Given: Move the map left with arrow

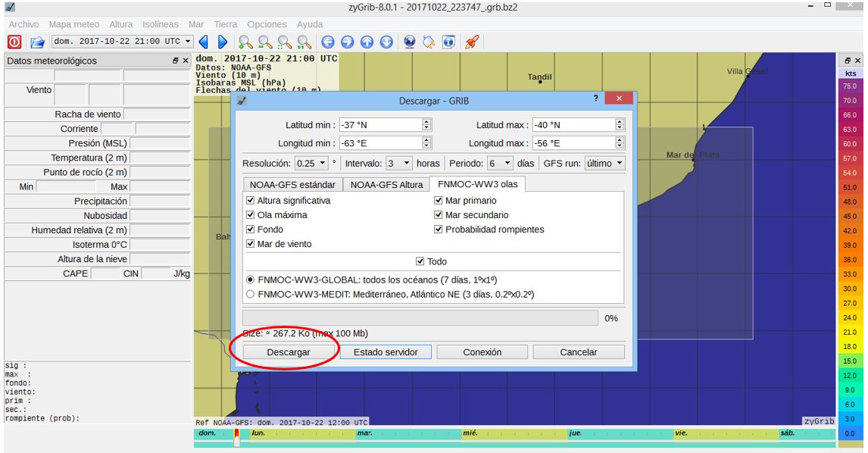Looking at the screenshot, I should [x=328, y=42].
